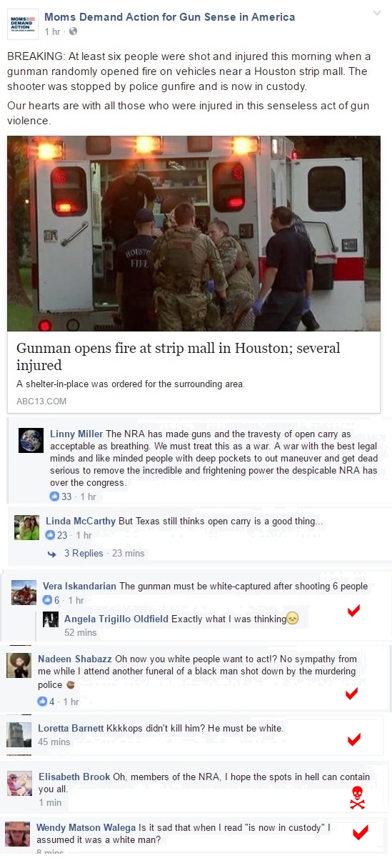Open Angela Trigillo Oldfield's profile name

point(116,619)
